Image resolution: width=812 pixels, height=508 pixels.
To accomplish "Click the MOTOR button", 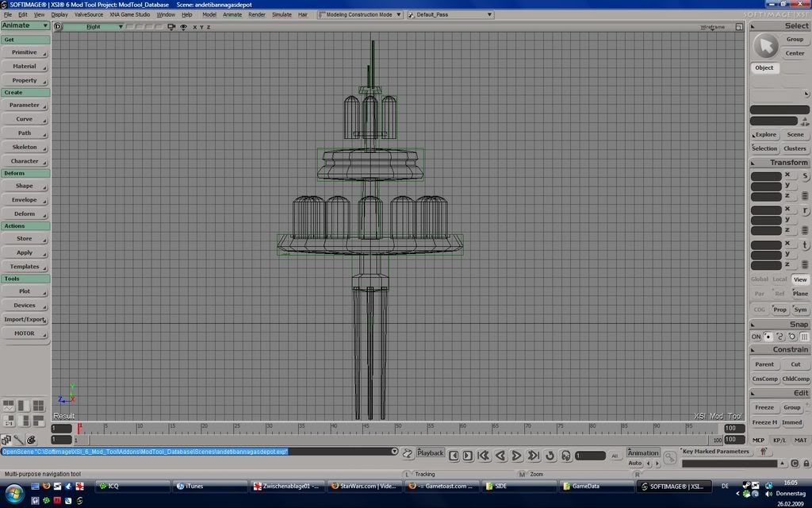I will tap(25, 333).
